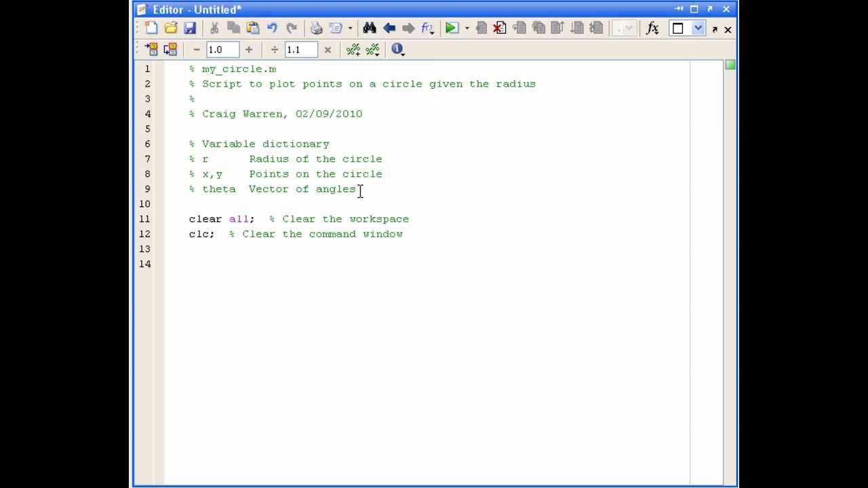Image resolution: width=868 pixels, height=488 pixels.
Task: Clear all breakpoints with the red X icon
Action: click(x=500, y=28)
